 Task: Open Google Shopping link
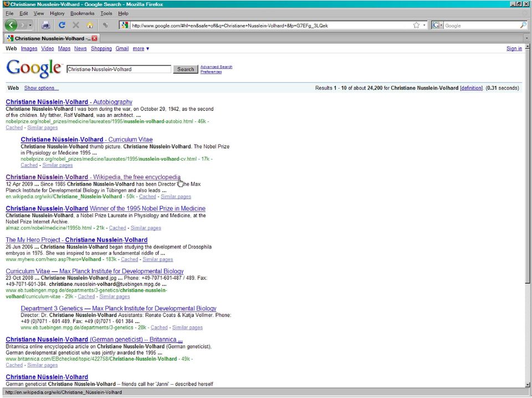click(x=101, y=49)
